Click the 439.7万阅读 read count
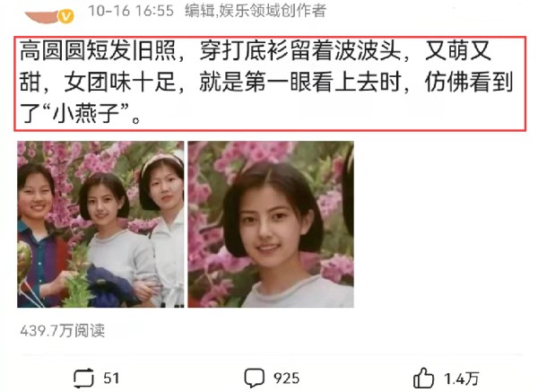This screenshot has width=538, height=392. tap(63, 331)
